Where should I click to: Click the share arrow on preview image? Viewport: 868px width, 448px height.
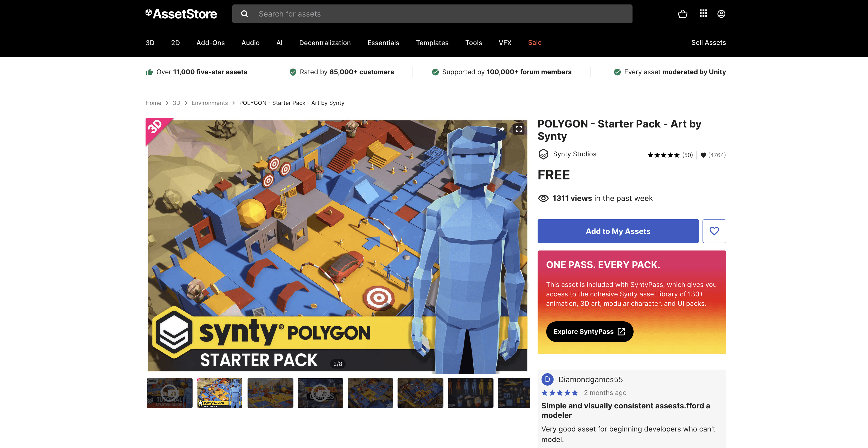click(502, 129)
